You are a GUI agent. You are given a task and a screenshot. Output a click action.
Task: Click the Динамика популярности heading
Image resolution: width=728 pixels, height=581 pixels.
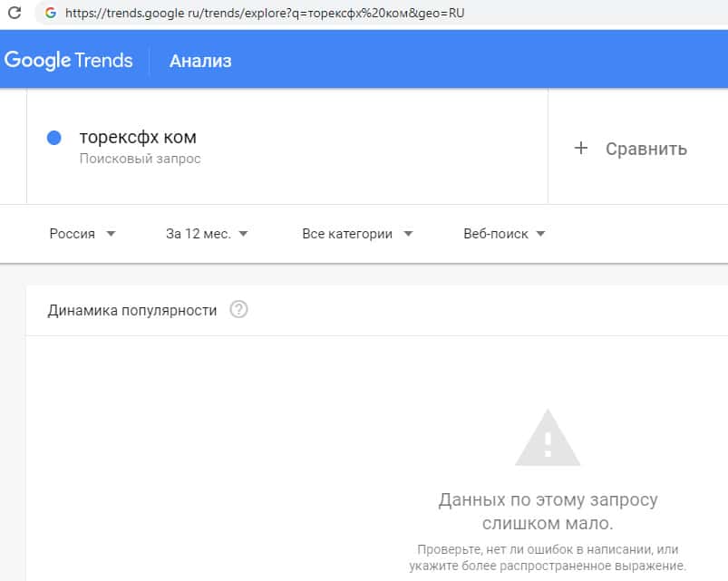(x=132, y=310)
